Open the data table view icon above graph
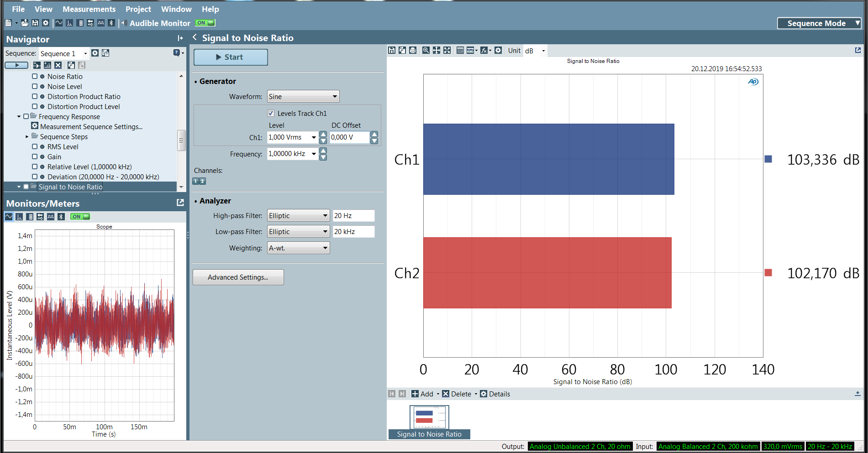 [460, 51]
